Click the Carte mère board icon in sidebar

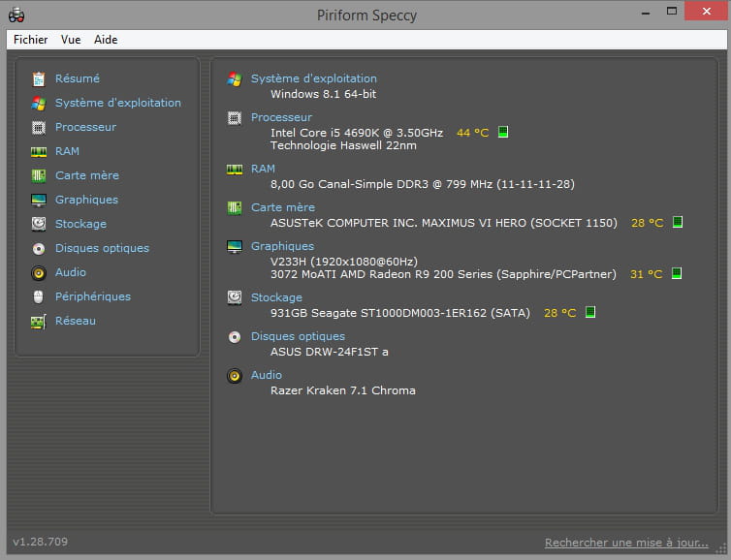(39, 175)
